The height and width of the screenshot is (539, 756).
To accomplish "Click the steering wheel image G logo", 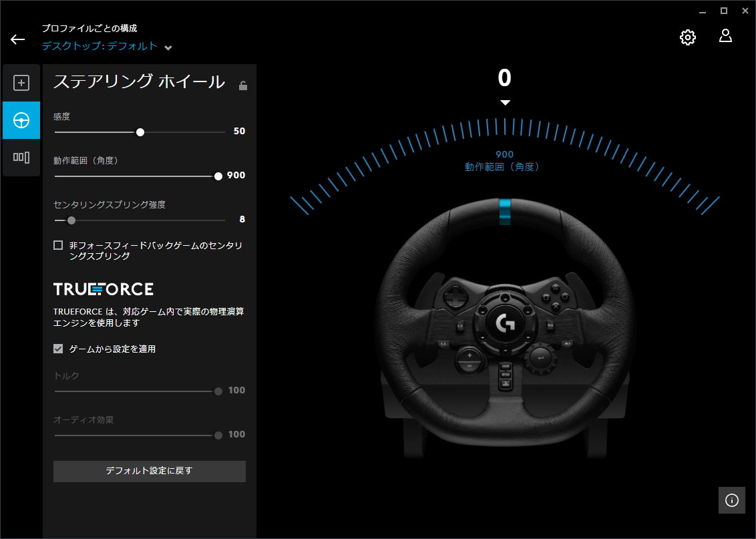I will tap(505, 323).
